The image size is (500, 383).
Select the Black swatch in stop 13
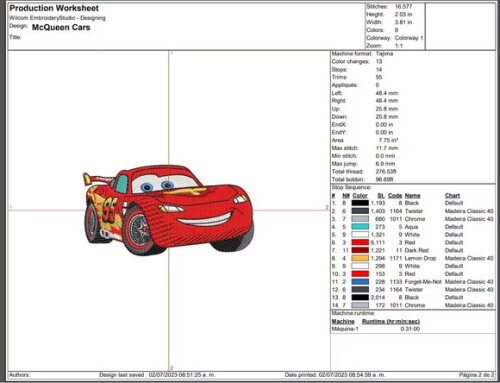[x=360, y=297]
